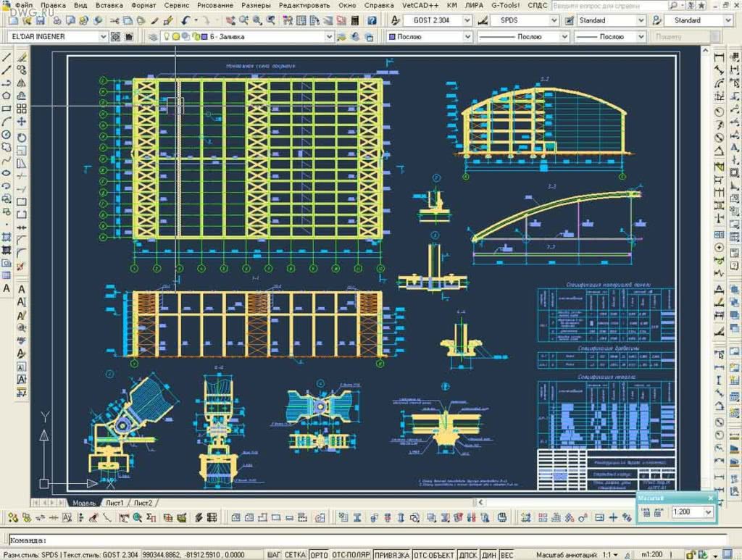Screen dimensions: 742x560
Task: Click the Array modify tool
Action: [22, 109]
